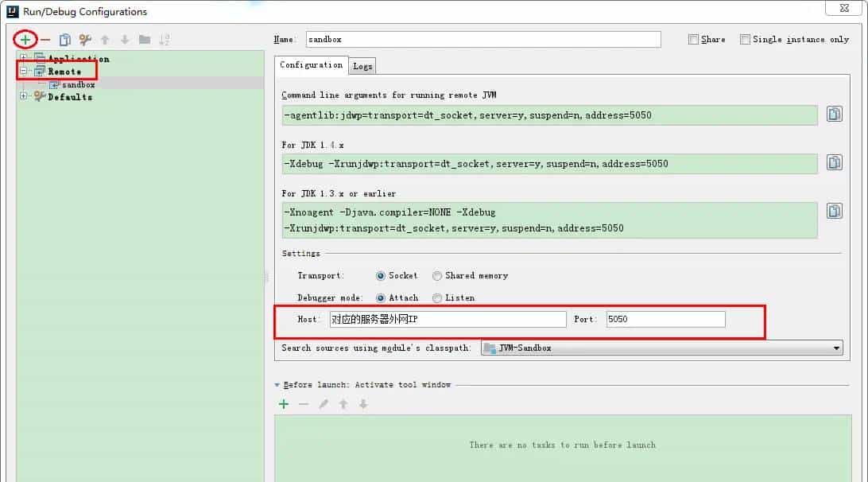The image size is (868, 482).
Task: Add a new run configuration
Action: coord(25,38)
